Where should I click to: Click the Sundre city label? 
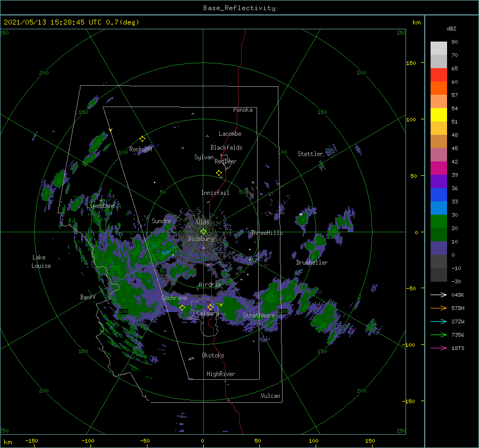click(x=161, y=221)
